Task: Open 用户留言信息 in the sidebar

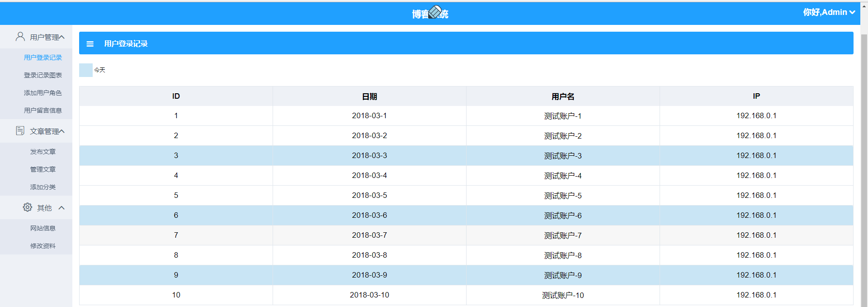Action: 43,110
